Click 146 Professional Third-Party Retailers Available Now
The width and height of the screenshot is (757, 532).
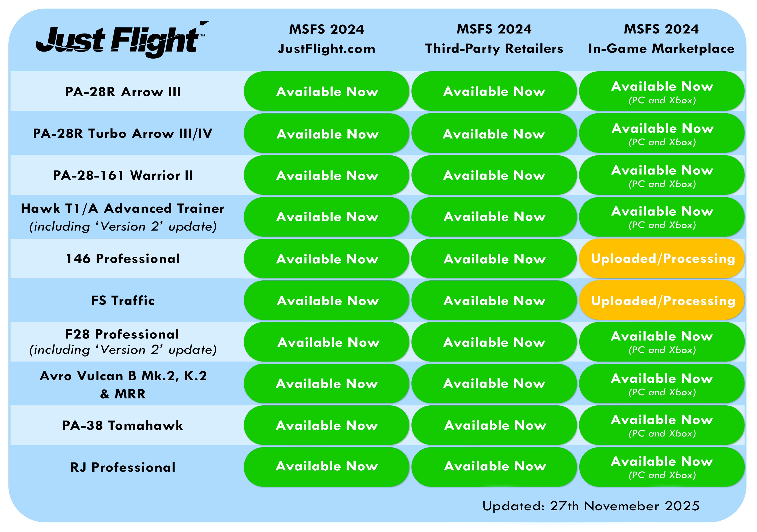tap(494, 259)
